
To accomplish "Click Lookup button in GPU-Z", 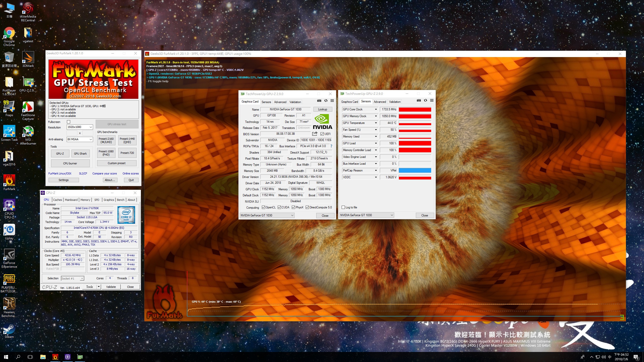I will click(x=323, y=109).
